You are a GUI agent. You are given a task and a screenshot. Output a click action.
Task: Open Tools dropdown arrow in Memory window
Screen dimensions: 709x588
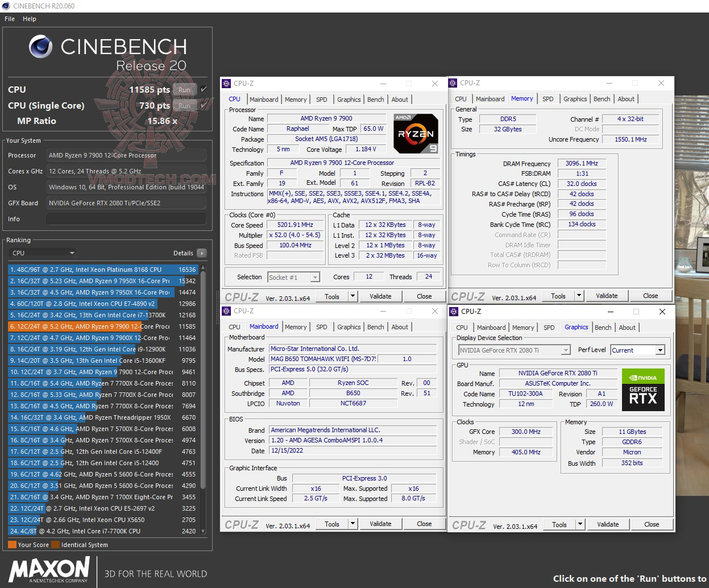(579, 296)
